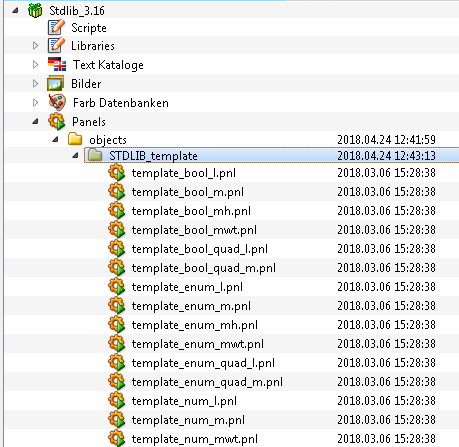
Task: Collapse the Panels node
Action: (35, 122)
